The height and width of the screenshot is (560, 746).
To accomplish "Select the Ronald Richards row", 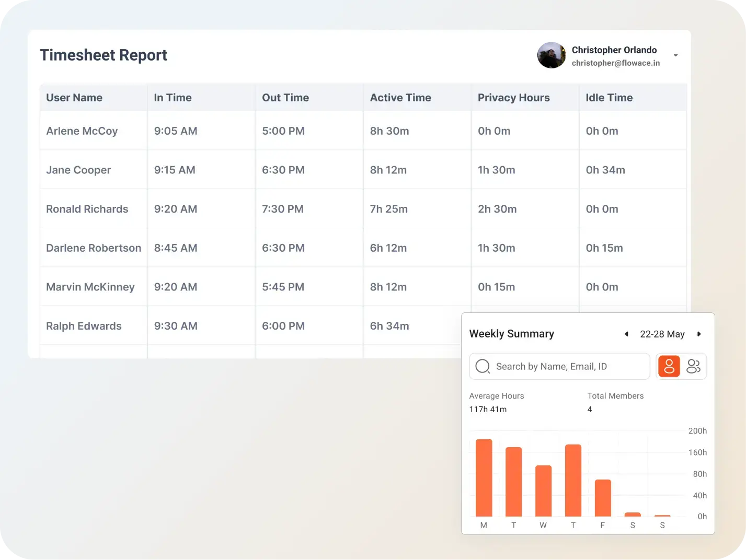I will coord(87,209).
